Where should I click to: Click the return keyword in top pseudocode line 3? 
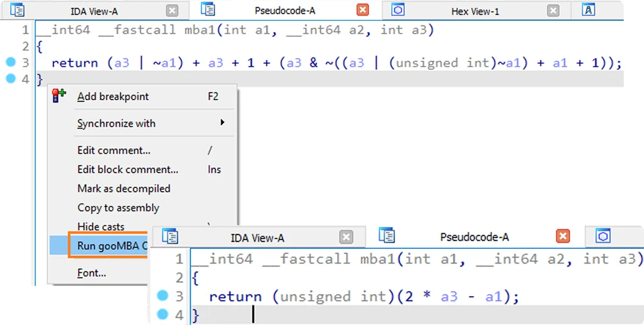tap(75, 63)
